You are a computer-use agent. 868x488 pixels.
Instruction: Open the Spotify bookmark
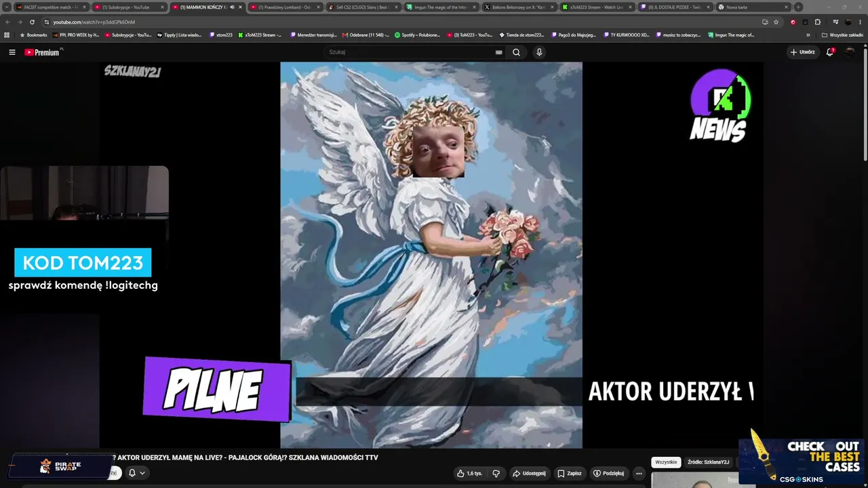point(418,35)
